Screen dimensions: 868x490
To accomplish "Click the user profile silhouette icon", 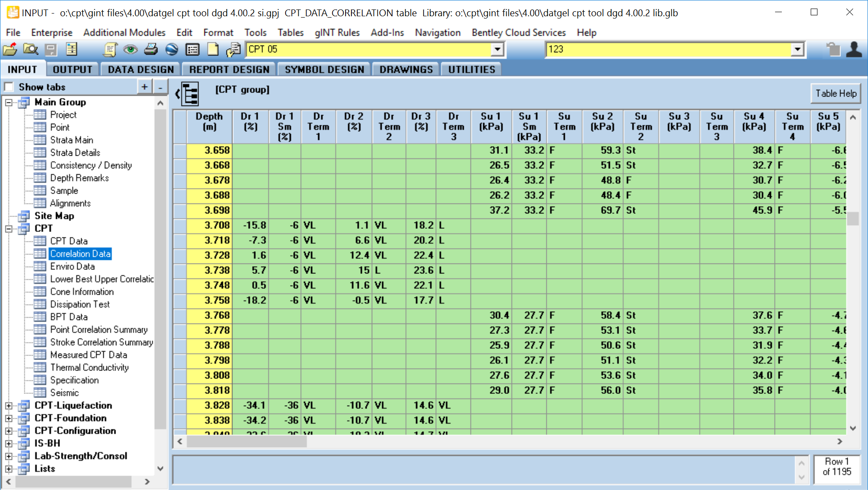I will tap(854, 49).
